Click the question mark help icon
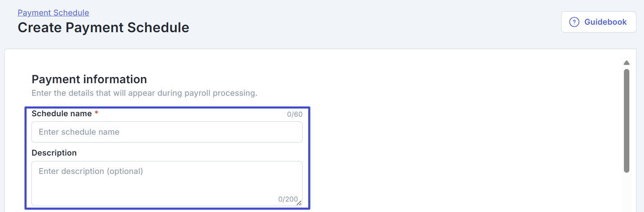Screen dimensions: 644x212 coord(575,22)
